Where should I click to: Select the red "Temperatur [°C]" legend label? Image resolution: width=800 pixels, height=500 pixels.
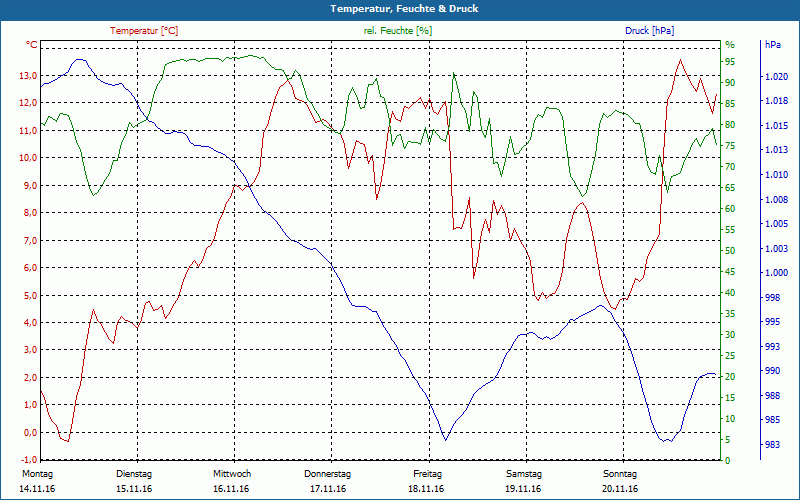144,31
